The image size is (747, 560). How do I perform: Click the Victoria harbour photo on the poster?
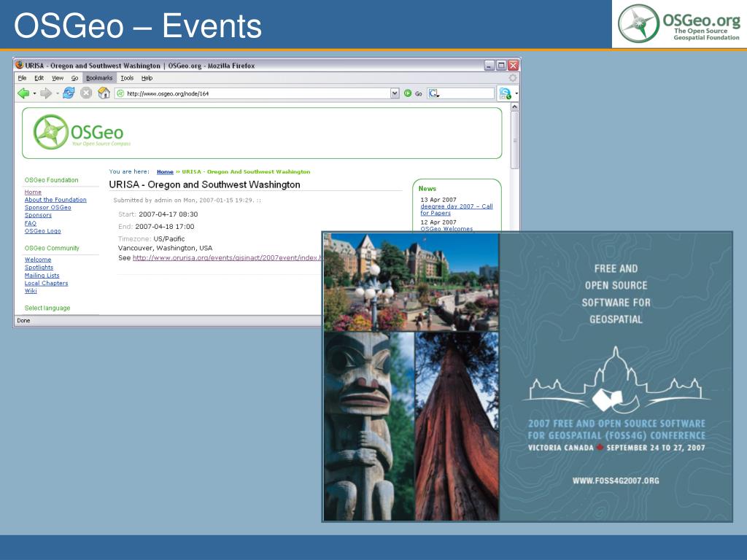[411, 281]
